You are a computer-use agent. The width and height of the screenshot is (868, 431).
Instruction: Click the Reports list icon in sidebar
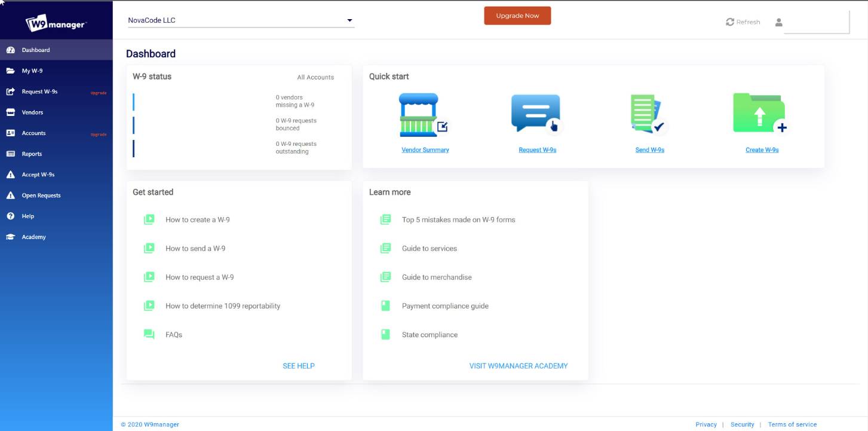click(10, 154)
